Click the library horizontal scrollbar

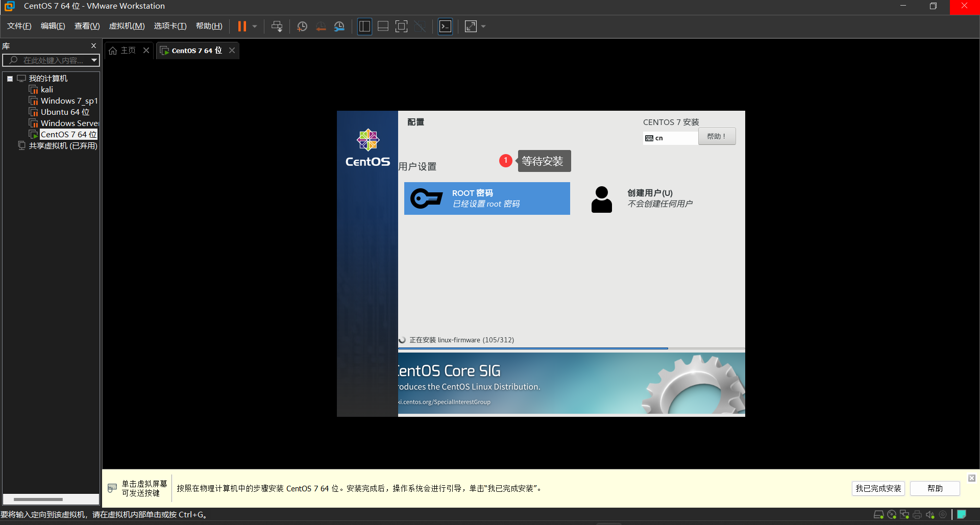coord(38,499)
